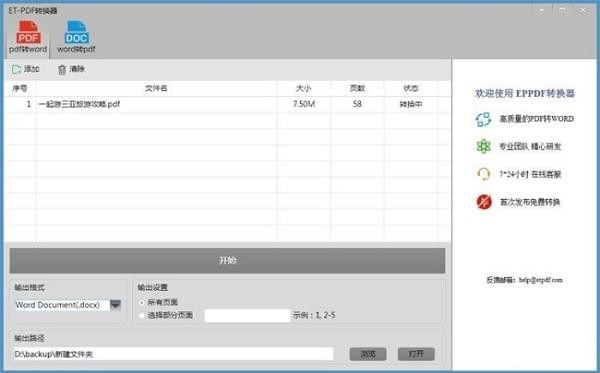Select the red PDF to Word icon
The image size is (600, 373).
pyautogui.click(x=28, y=32)
